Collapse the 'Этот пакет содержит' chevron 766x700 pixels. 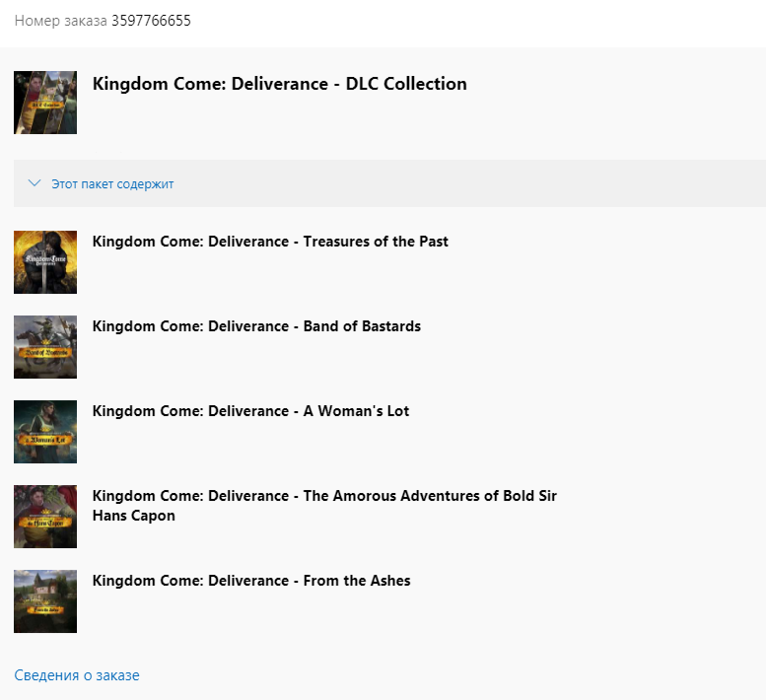[x=35, y=183]
